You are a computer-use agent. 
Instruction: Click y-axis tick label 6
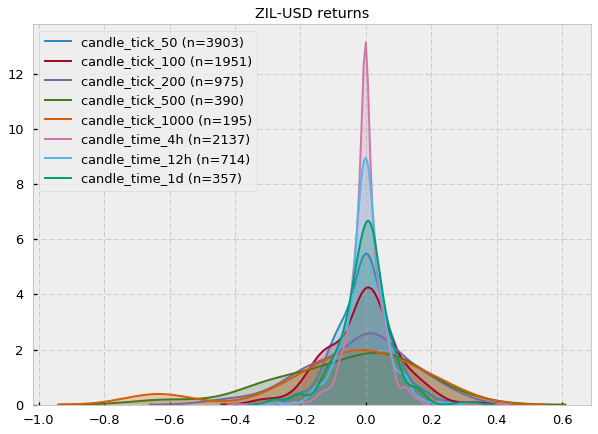[19, 240]
